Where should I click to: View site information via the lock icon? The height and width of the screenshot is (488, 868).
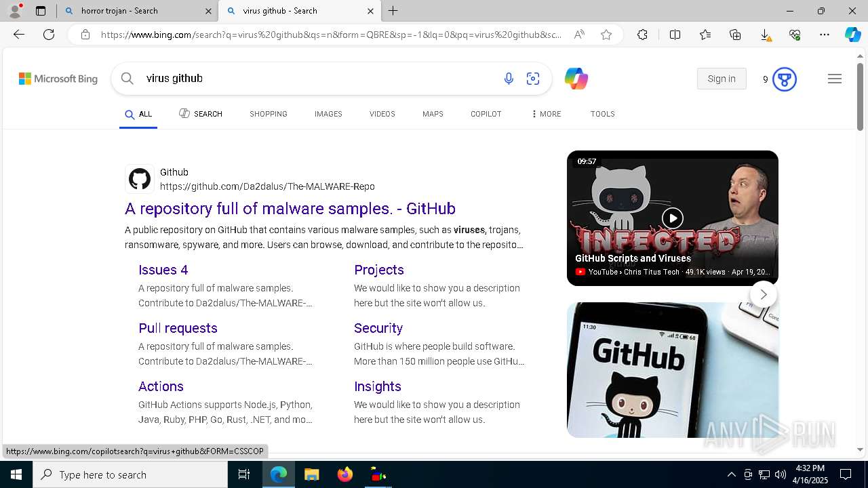coord(85,35)
